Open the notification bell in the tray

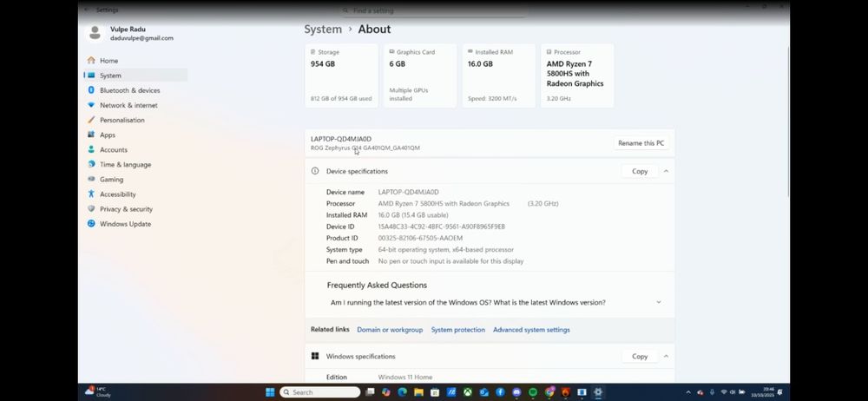pos(779,392)
